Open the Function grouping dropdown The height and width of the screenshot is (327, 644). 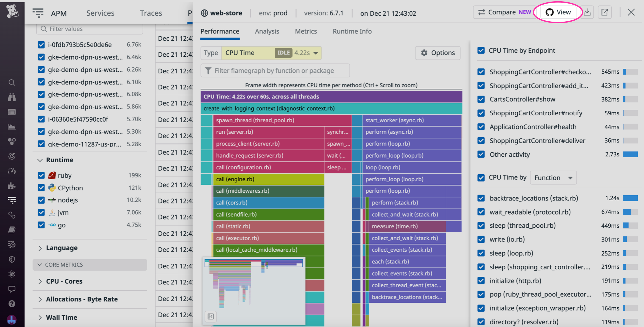553,177
